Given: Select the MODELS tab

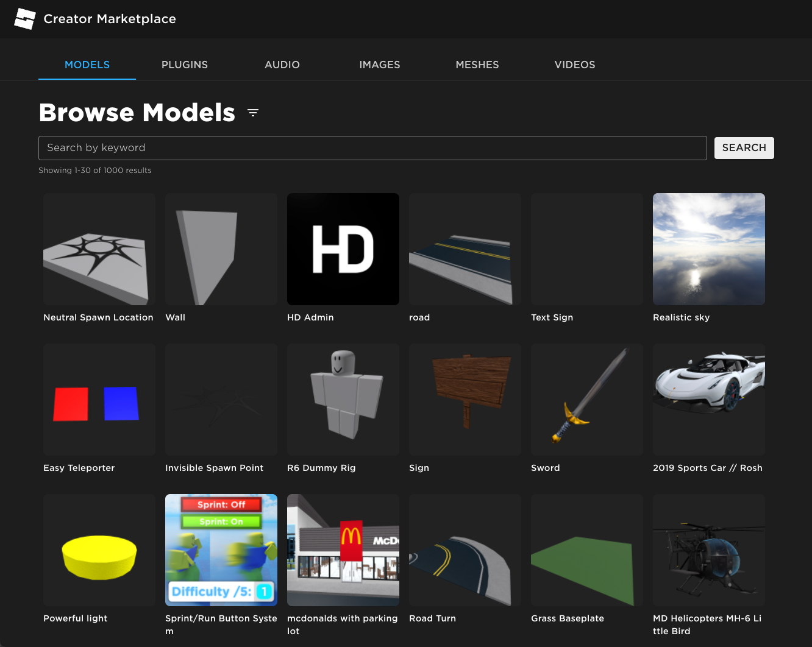Looking at the screenshot, I should (x=87, y=65).
